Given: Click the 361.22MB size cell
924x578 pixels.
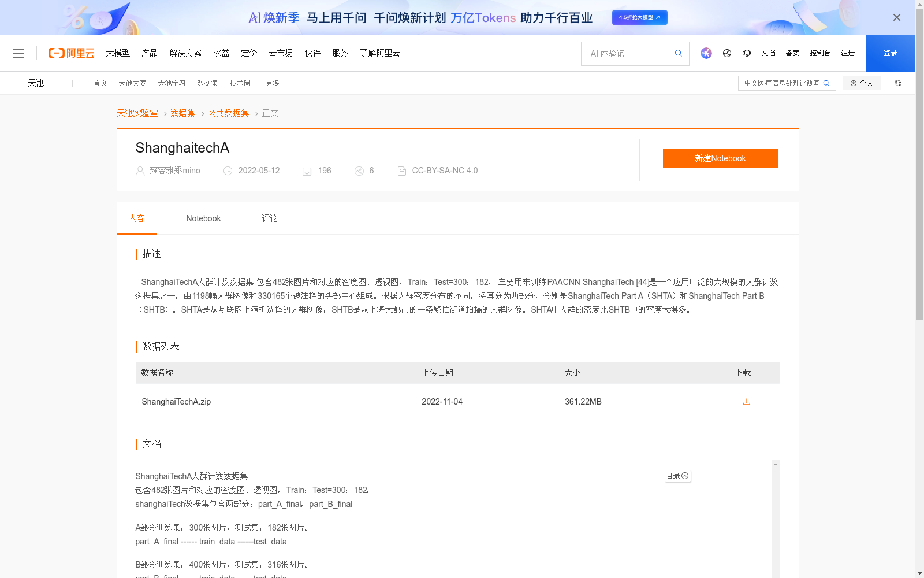Looking at the screenshot, I should tap(583, 402).
